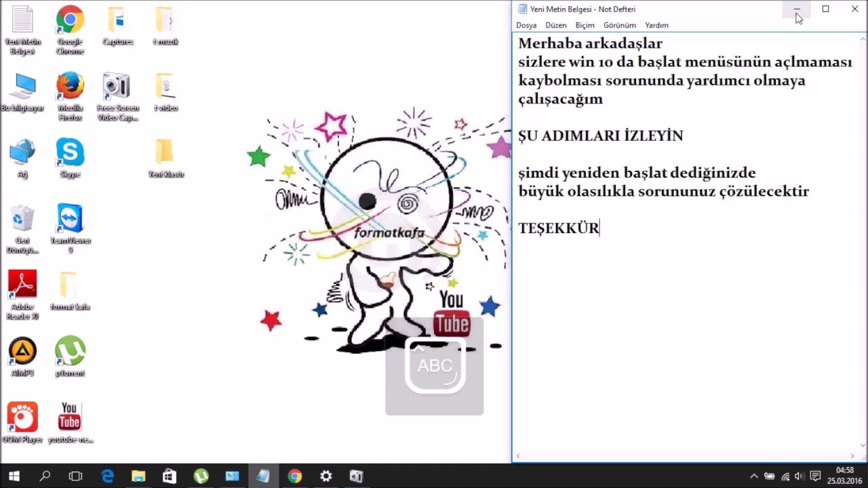
Task: Minimize the Notepad window
Action: point(797,9)
